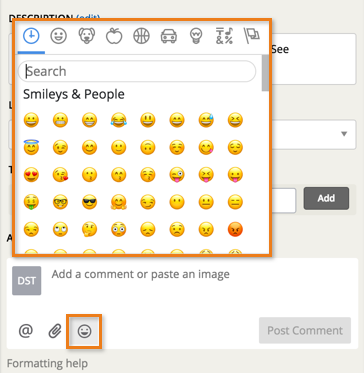The height and width of the screenshot is (373, 364).
Task: Open the Flags category icon
Action: click(252, 35)
